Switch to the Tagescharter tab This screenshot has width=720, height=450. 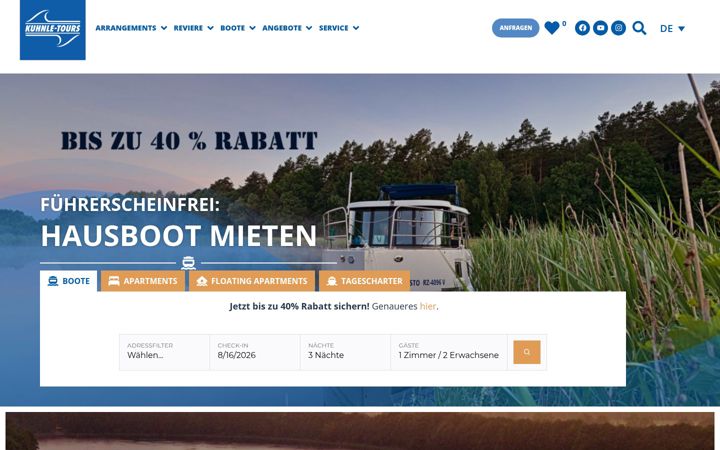364,281
